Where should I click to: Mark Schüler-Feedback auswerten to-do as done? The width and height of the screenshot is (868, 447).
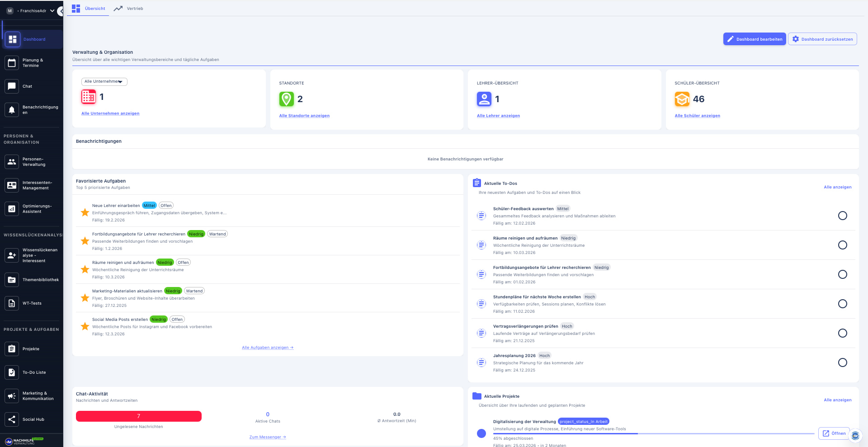click(x=842, y=216)
